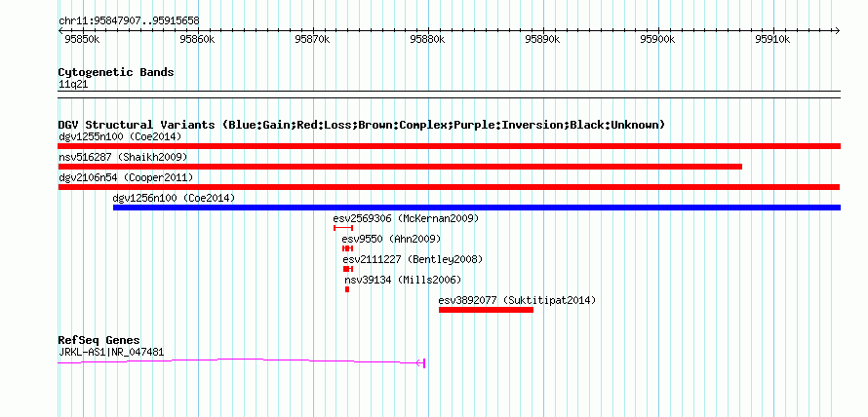Click the 11q21 band label
Viewport: 868px width, 417px height.
point(73,85)
